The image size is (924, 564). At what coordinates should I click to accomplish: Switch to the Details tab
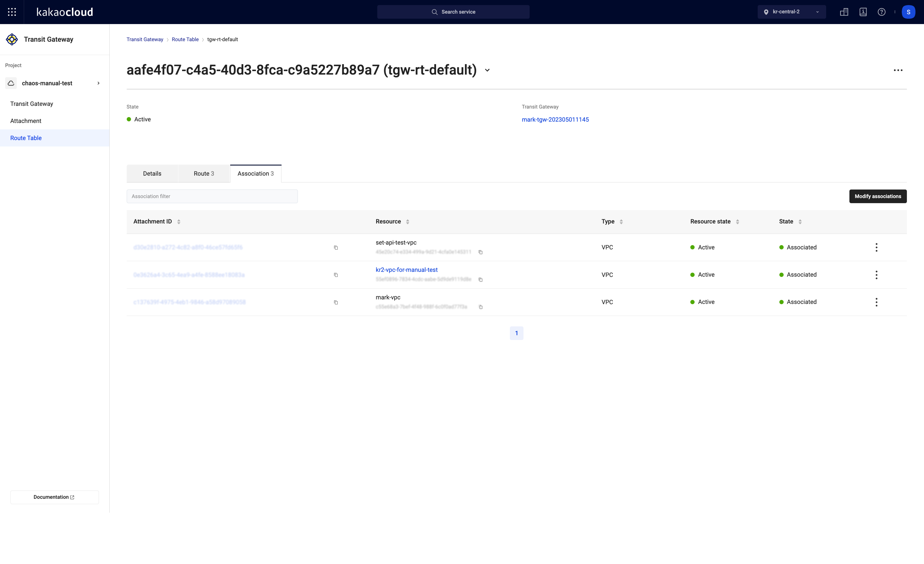coord(152,174)
